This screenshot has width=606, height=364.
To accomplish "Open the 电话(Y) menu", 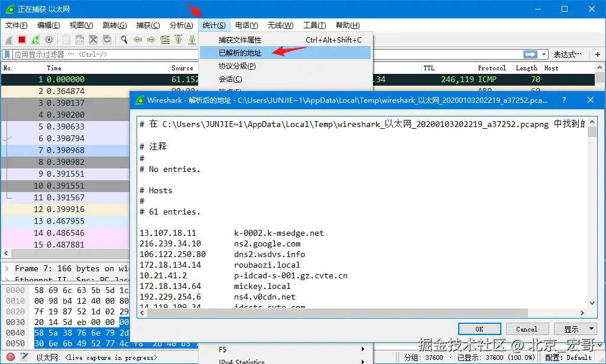I will 247,25.
